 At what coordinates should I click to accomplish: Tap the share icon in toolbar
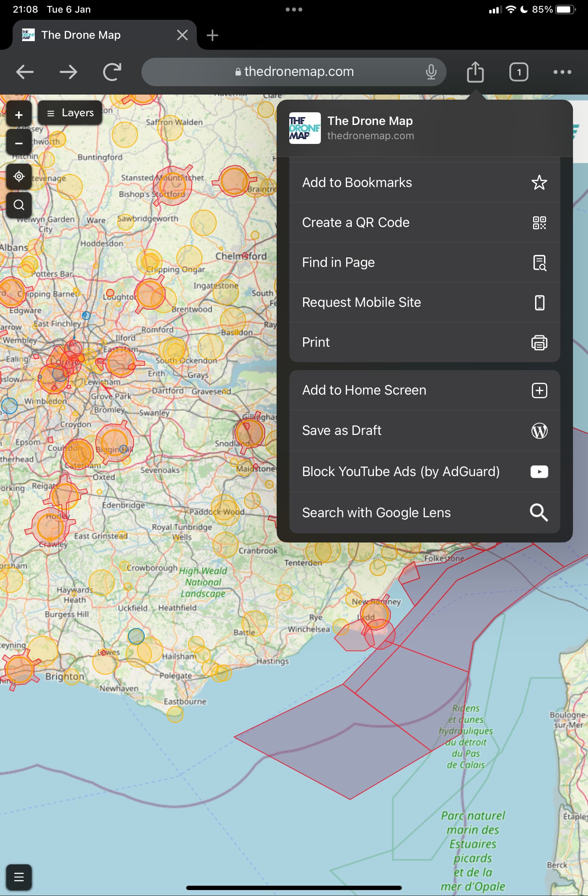click(475, 72)
